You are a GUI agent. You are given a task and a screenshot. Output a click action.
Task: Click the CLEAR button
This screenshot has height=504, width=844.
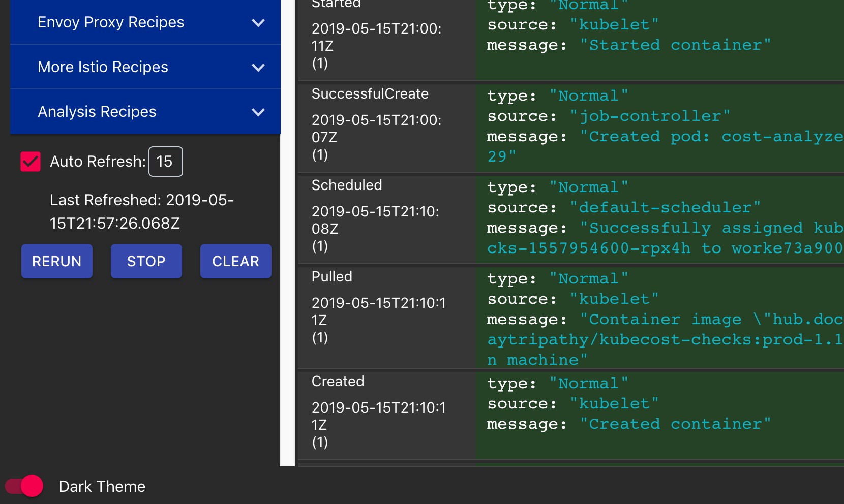tap(236, 261)
